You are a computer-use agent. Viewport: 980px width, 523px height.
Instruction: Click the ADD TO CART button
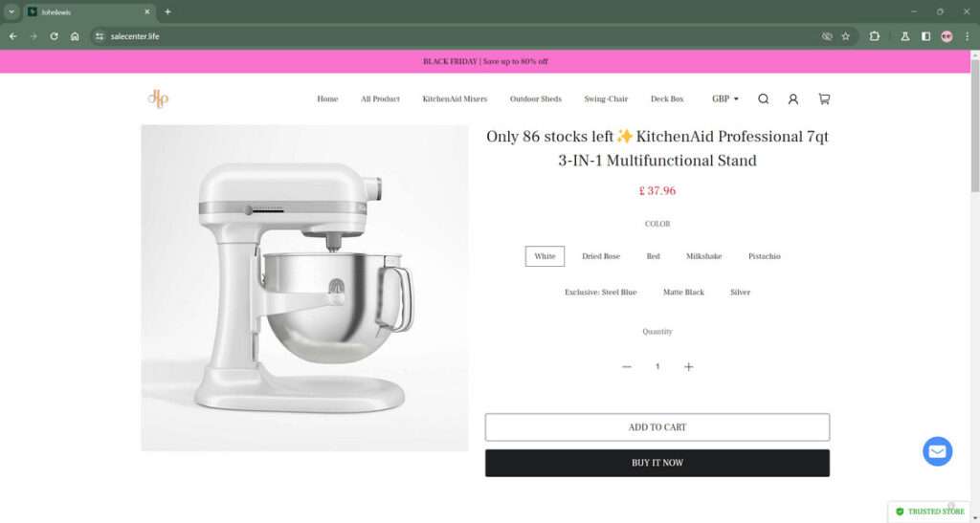(x=657, y=427)
